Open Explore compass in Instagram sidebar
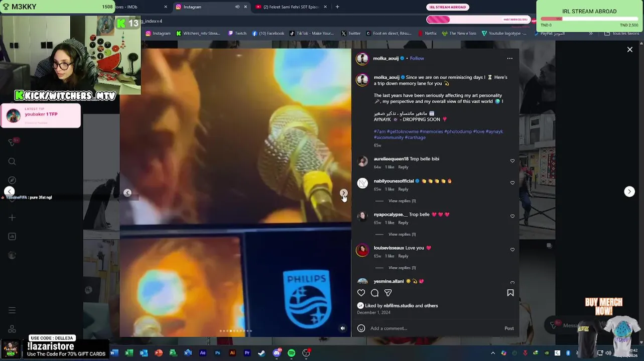This screenshot has height=361, width=644. (12, 180)
